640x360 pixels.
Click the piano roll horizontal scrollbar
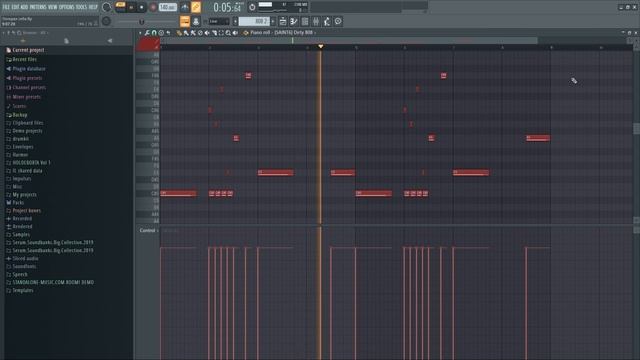349,40
